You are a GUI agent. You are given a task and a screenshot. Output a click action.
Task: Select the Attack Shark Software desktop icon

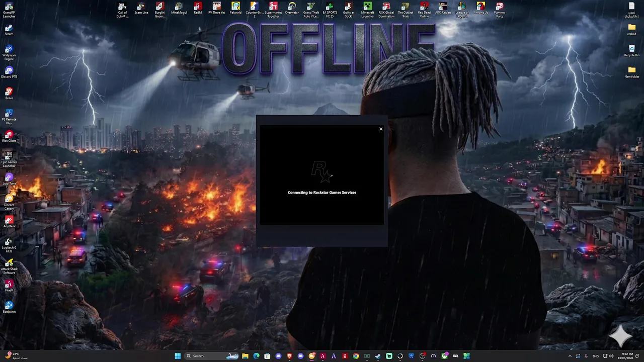9,266
